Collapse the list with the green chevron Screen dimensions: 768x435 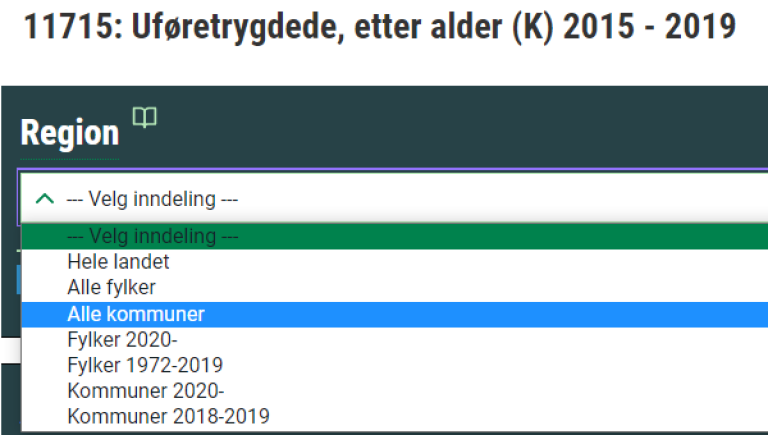45,199
